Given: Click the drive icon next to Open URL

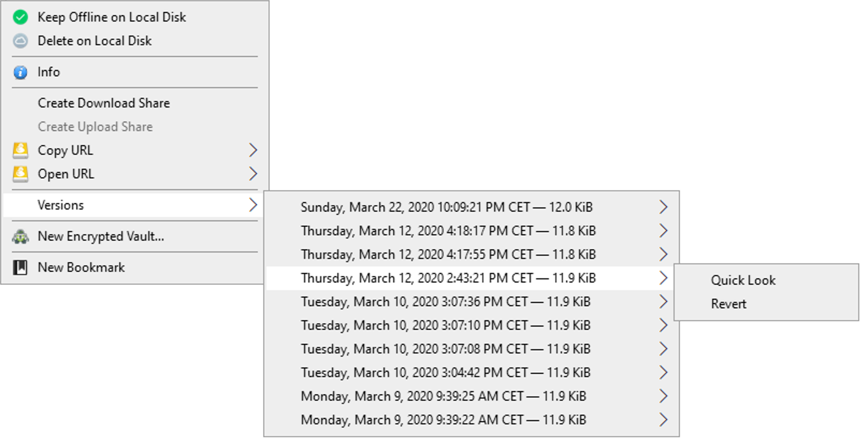Looking at the screenshot, I should (20, 174).
